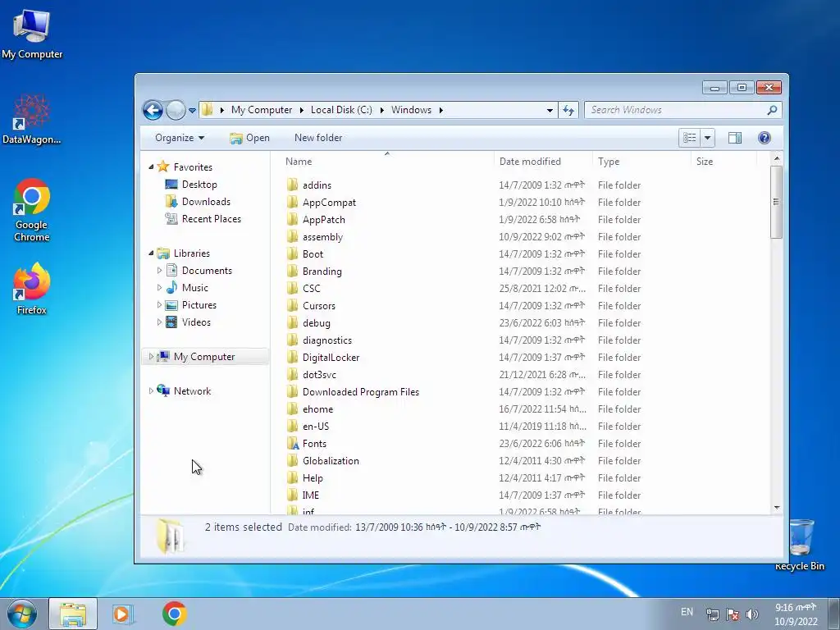
Task: Open the recent pages dropdown arrow
Action: (x=192, y=111)
